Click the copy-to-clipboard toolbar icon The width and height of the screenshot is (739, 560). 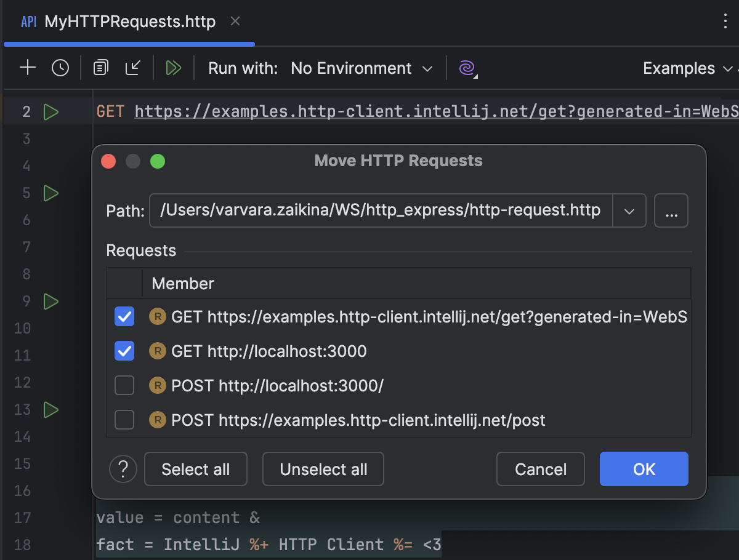coord(100,68)
